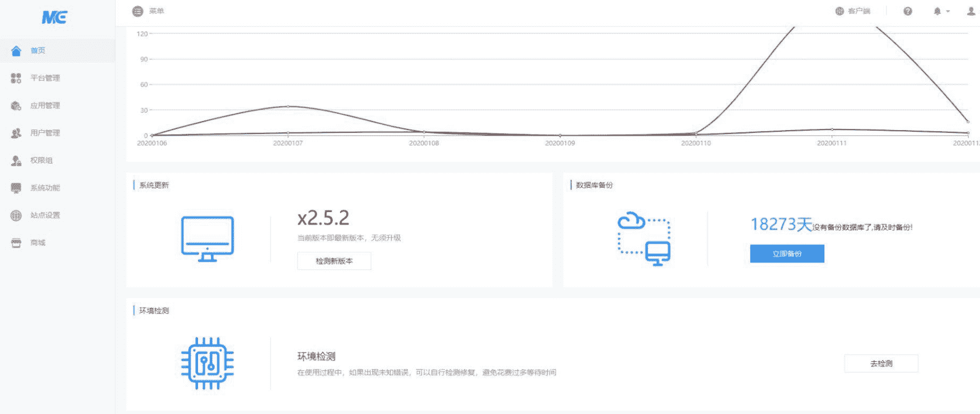Open the 商城 menu item
This screenshot has width=980, height=414.
(57, 243)
